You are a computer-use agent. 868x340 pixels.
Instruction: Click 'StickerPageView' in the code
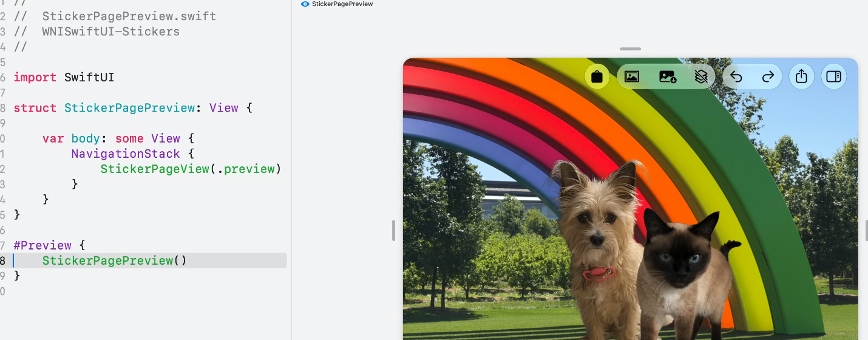pyautogui.click(x=155, y=169)
